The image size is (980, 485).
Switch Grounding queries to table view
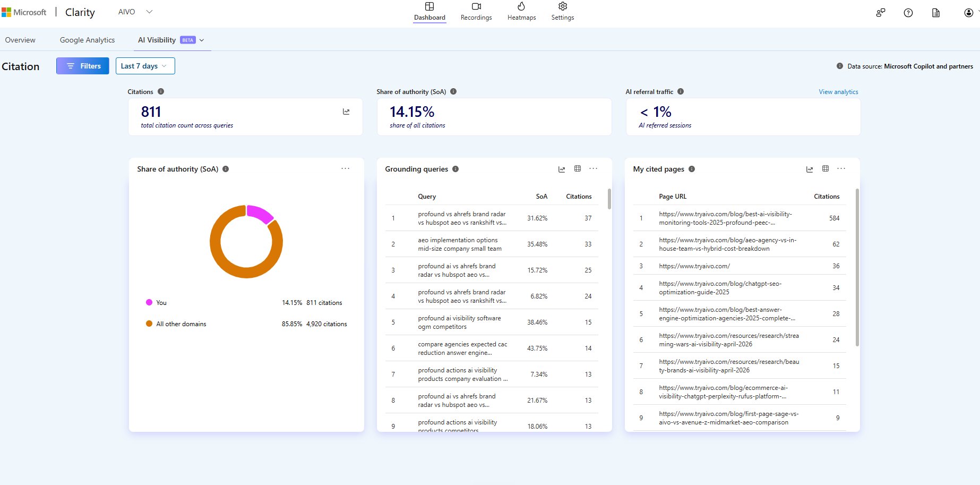pyautogui.click(x=578, y=168)
